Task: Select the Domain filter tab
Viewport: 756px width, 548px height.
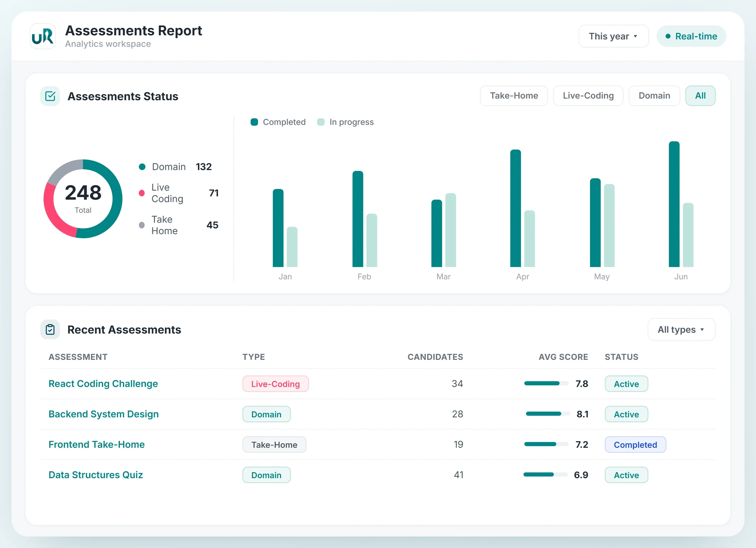Action: [x=654, y=96]
